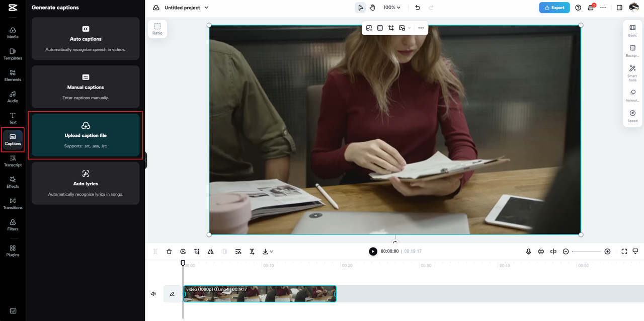Open floating toolbar more options
This screenshot has width=644, height=321.
pyautogui.click(x=421, y=28)
